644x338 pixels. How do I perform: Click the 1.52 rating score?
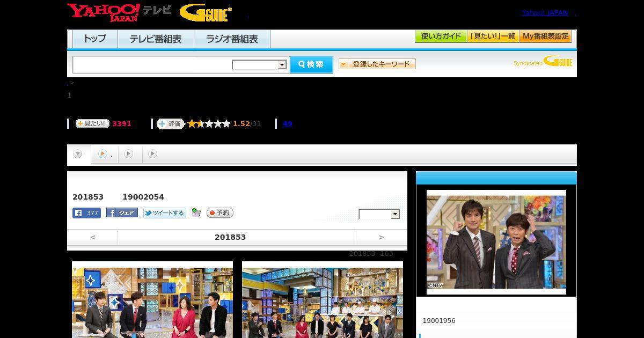241,124
